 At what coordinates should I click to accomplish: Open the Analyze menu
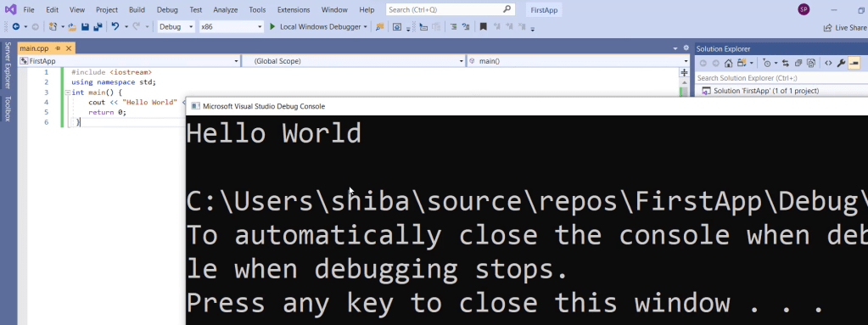pyautogui.click(x=226, y=10)
